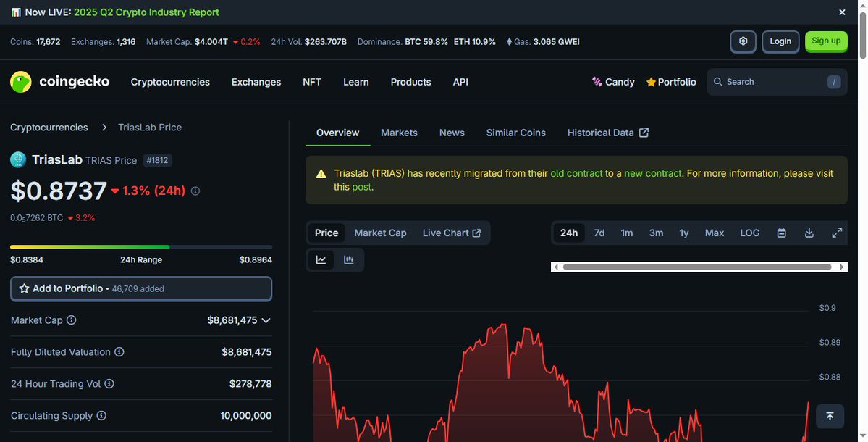Open the NFT nav menu
This screenshot has width=868, height=442.
[x=312, y=82]
